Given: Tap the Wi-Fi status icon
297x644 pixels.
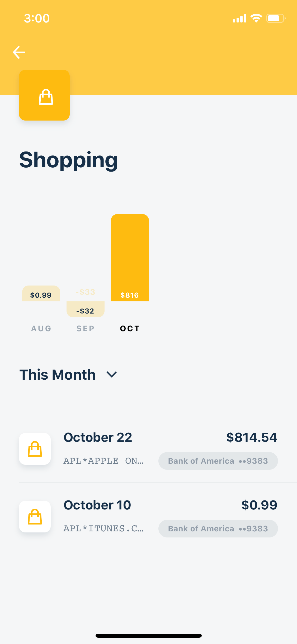Looking at the screenshot, I should pyautogui.click(x=256, y=18).
